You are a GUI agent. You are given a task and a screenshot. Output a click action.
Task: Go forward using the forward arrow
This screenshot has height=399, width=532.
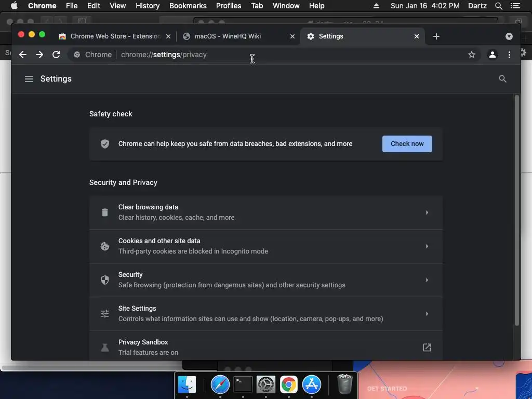pos(39,55)
